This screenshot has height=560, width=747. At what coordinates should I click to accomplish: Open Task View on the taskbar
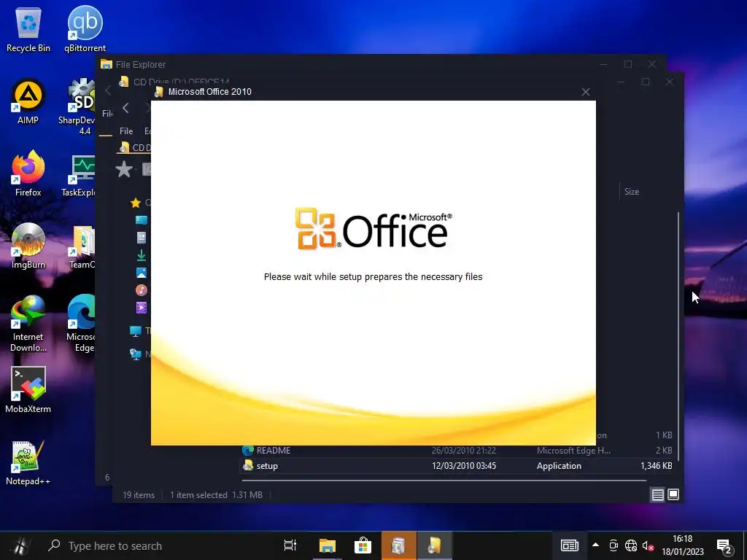[x=290, y=545]
